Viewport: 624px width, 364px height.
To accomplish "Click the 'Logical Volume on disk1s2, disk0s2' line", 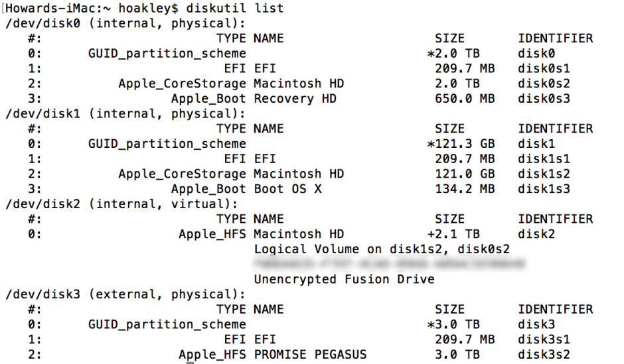I will click(x=382, y=249).
